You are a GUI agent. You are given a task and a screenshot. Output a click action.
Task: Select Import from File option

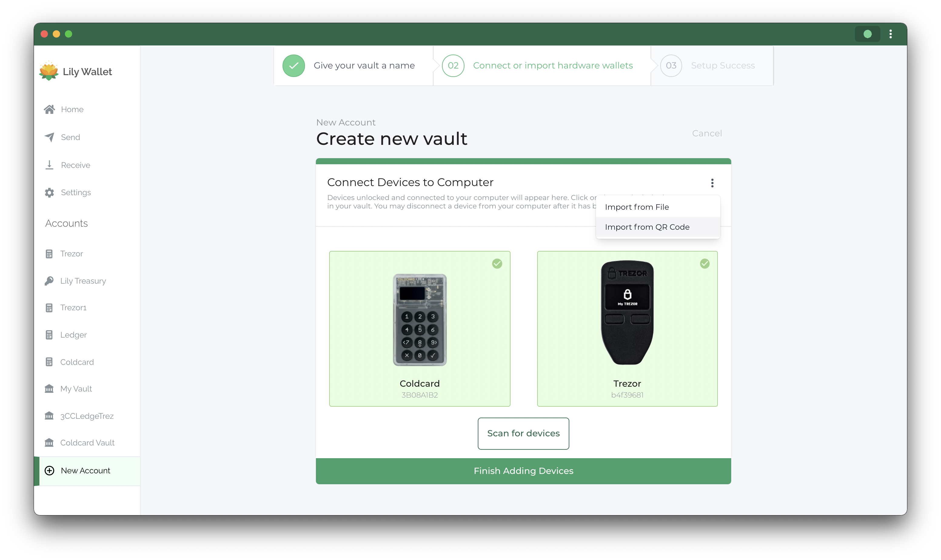[x=636, y=207]
